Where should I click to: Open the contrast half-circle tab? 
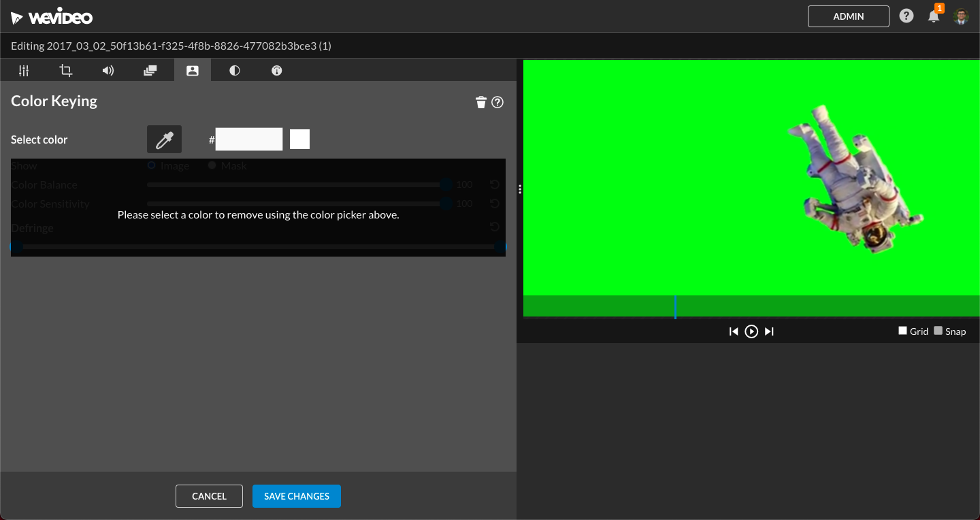pyautogui.click(x=235, y=70)
